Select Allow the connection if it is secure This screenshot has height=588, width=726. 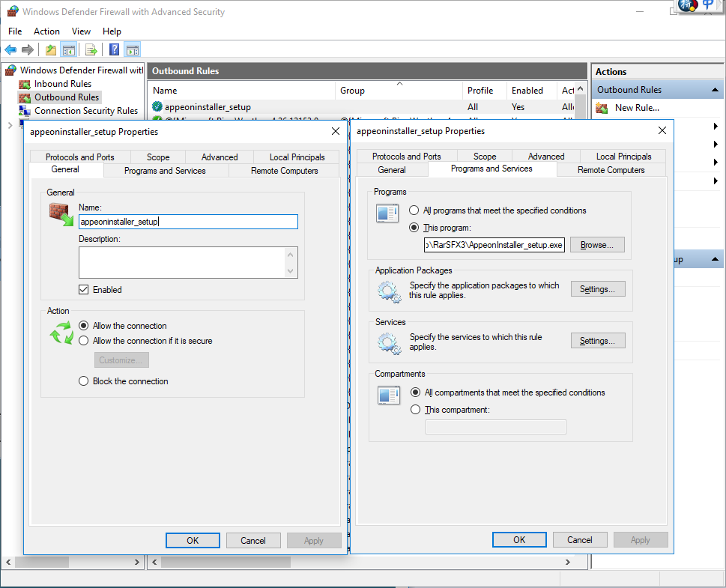pyautogui.click(x=83, y=341)
